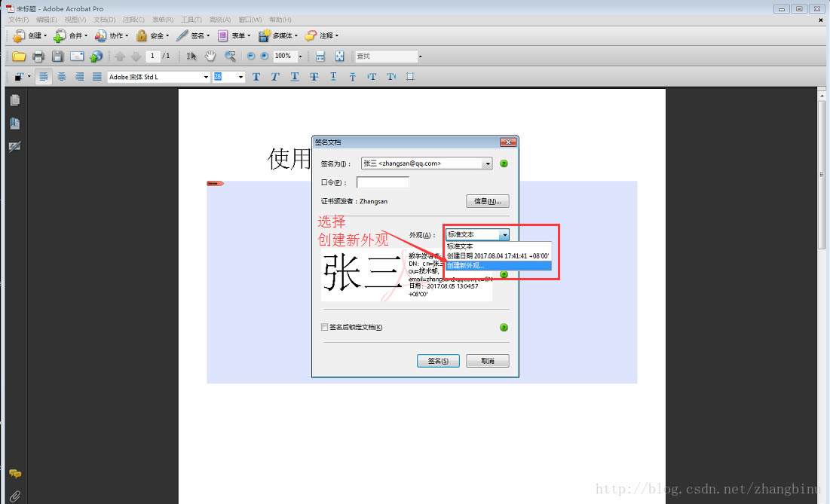Viewport: 830px width, 504px height.
Task: Click the upload globe icon
Action: 96,56
